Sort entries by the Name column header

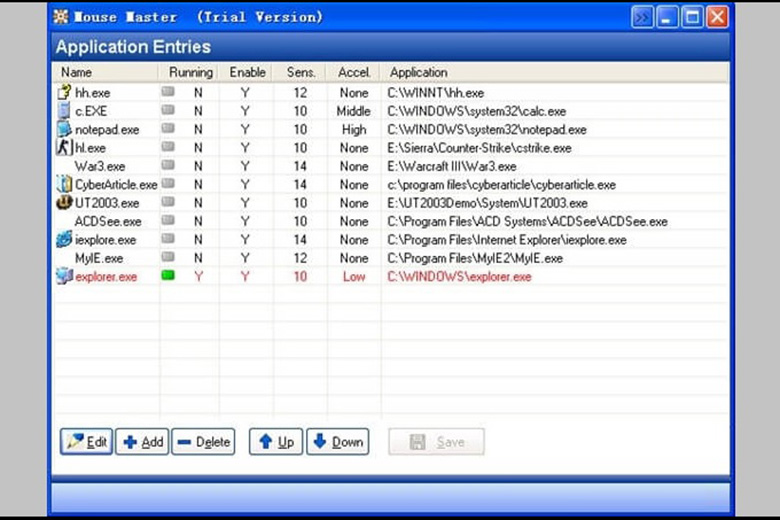point(76,73)
